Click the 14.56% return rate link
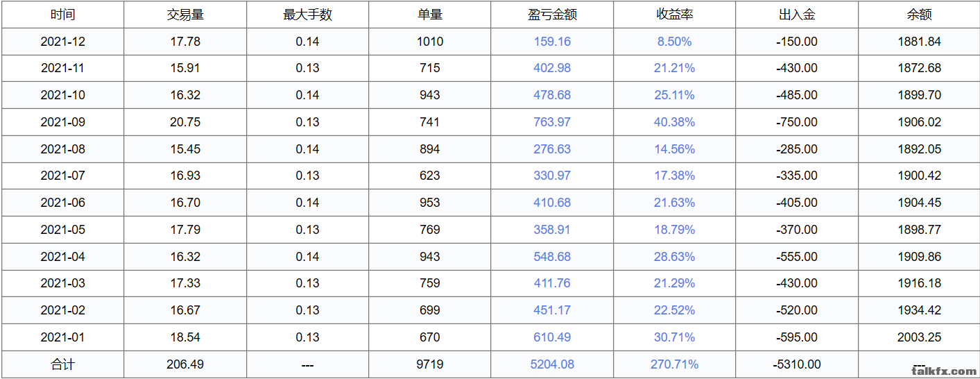980x379 pixels. click(675, 149)
